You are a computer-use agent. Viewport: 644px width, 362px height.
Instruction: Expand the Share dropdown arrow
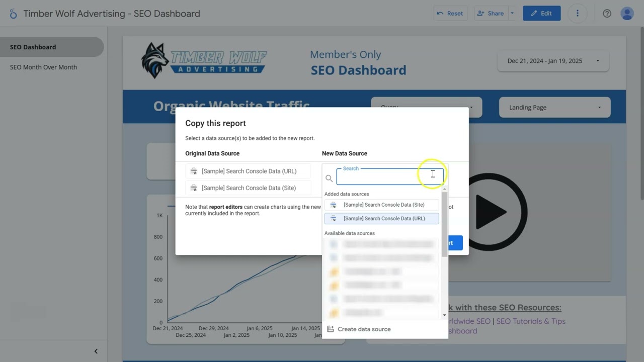click(x=512, y=14)
